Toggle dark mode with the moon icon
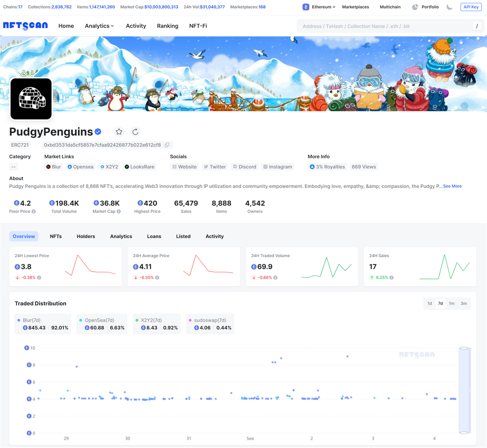The height and width of the screenshot is (448, 487). pyautogui.click(x=450, y=7)
